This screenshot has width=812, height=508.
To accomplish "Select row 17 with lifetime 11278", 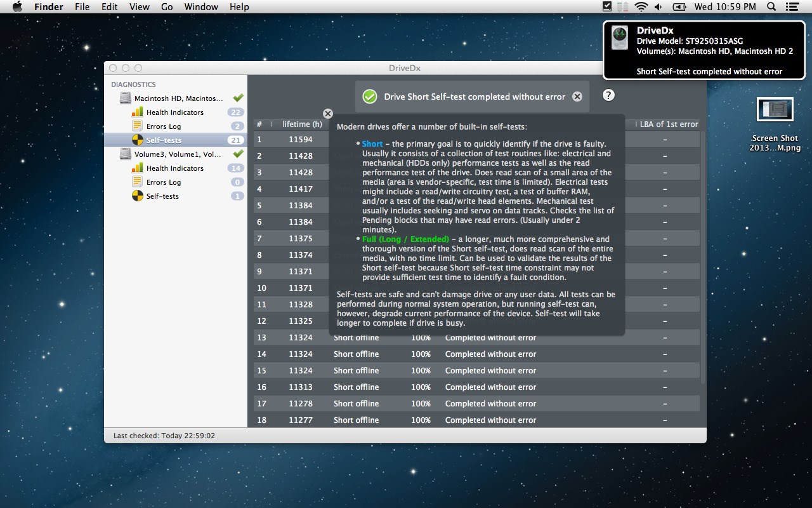I will point(477,404).
